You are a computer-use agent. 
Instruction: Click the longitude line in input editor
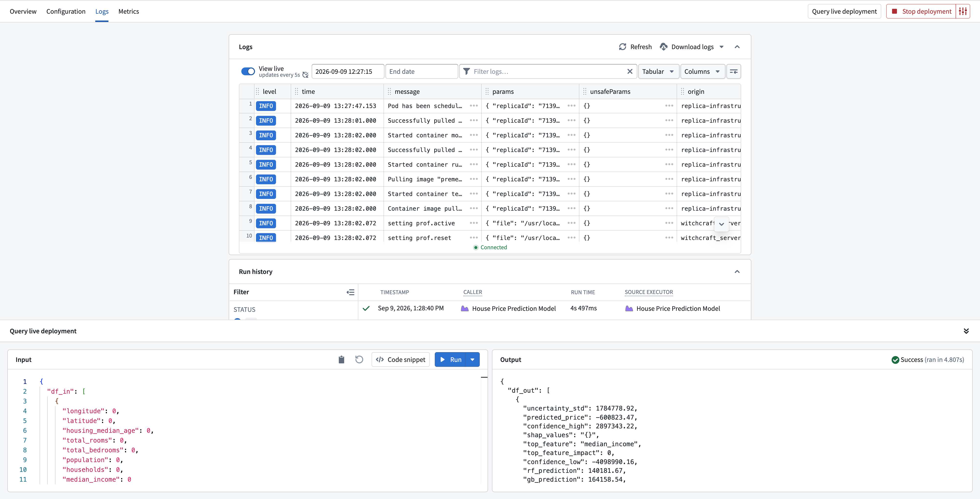(91, 411)
